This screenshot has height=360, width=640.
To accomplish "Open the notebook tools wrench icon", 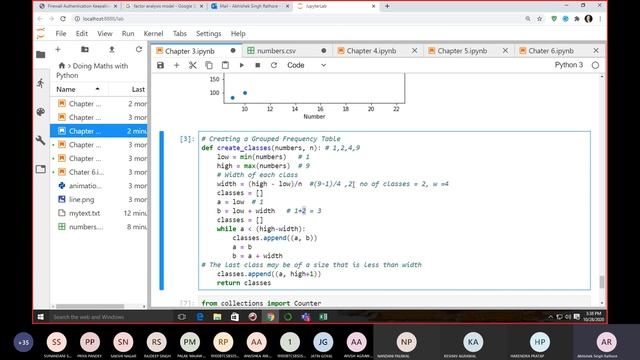I will pos(41,140).
